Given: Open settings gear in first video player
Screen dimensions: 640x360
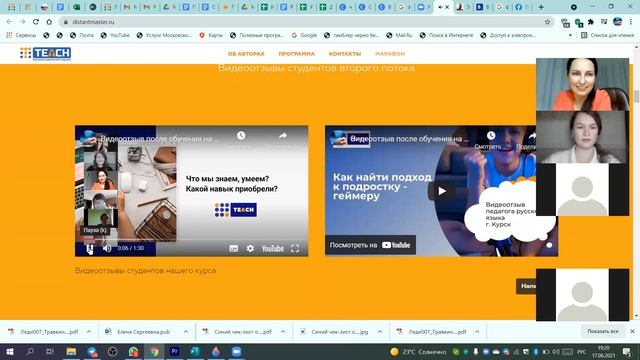Looking at the screenshot, I should 250,249.
